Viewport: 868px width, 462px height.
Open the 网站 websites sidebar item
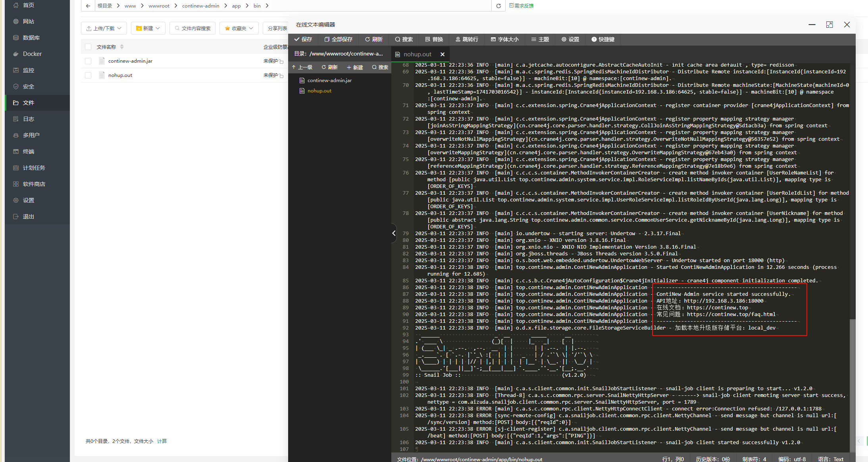tap(37, 21)
